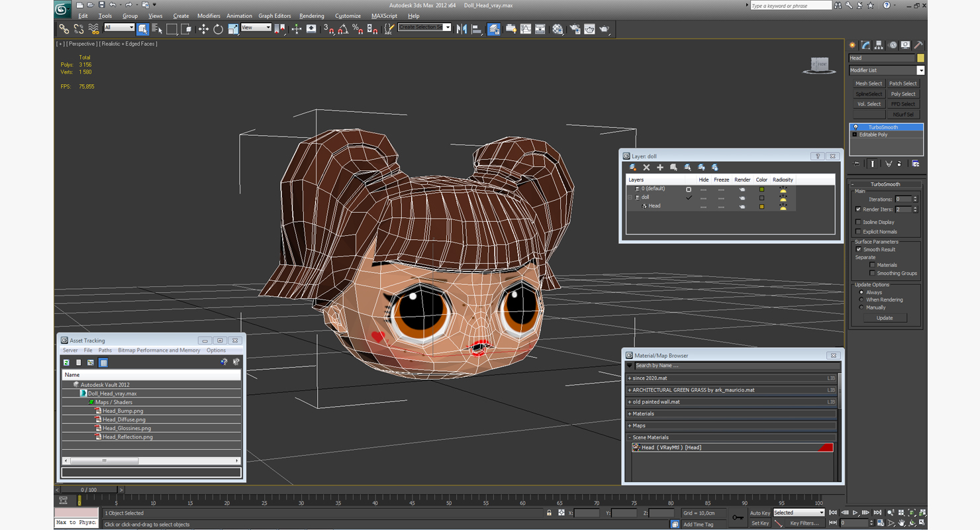This screenshot has height=530, width=980.
Task: Open Bitmap Performance and Memory menu
Action: 159,350
